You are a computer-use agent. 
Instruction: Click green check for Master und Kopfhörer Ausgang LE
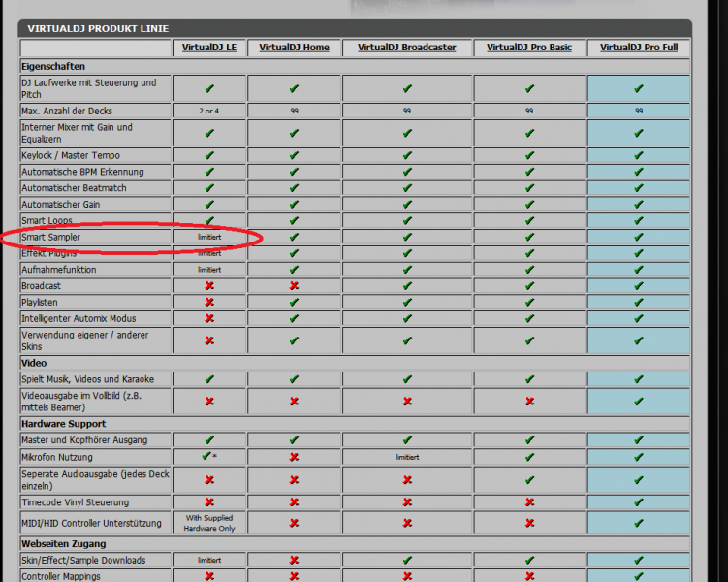[209, 439]
